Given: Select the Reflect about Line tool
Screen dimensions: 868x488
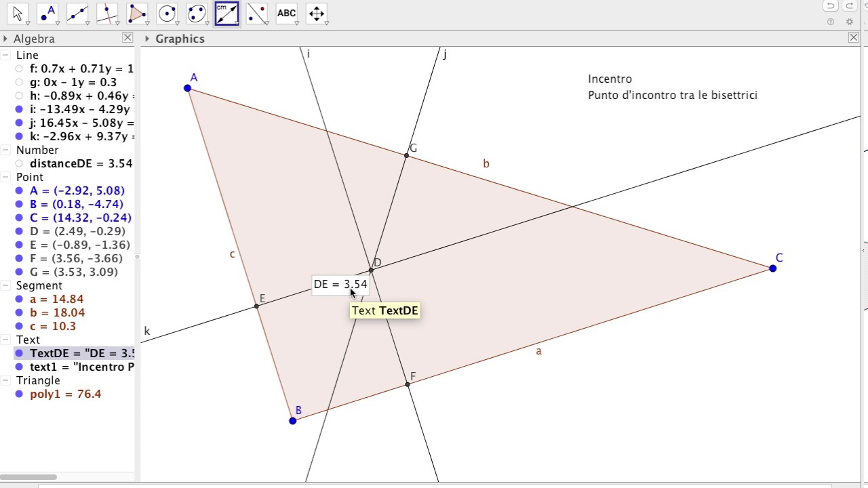Looking at the screenshot, I should click(x=256, y=14).
